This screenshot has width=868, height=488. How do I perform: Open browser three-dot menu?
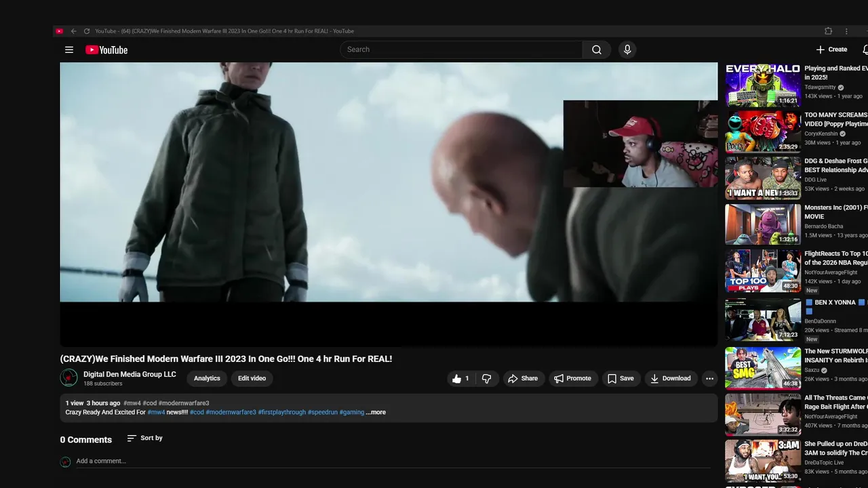click(x=846, y=31)
